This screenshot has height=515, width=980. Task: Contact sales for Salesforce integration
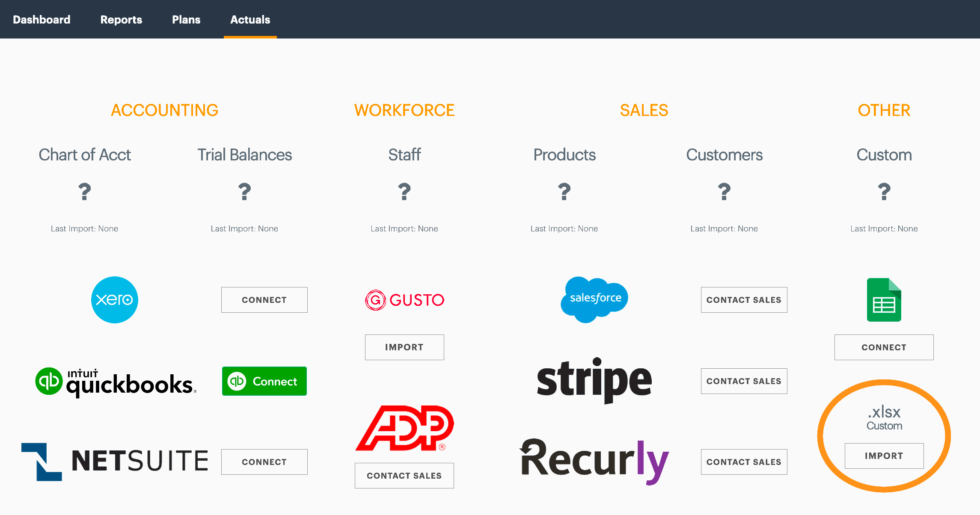click(744, 300)
